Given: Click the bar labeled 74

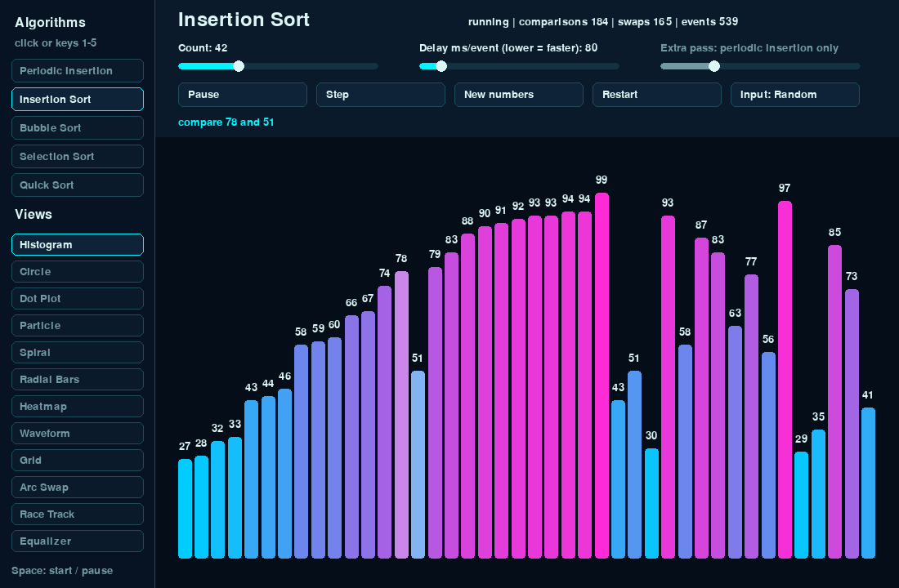Looking at the screenshot, I should point(384,421).
